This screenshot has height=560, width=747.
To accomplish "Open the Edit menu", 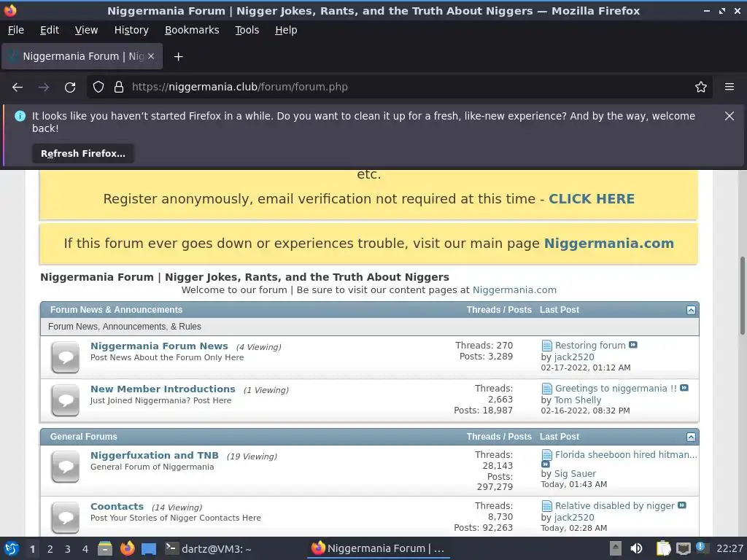I will [x=50, y=30].
